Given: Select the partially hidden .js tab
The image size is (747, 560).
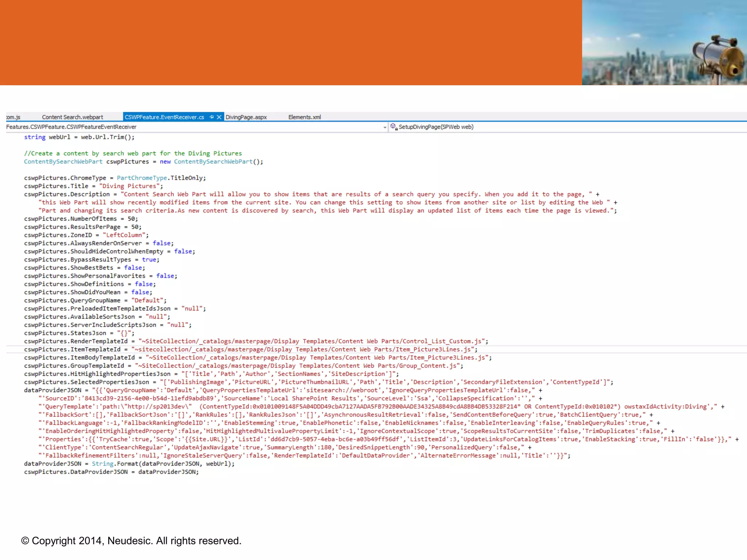Looking at the screenshot, I should (x=13, y=117).
